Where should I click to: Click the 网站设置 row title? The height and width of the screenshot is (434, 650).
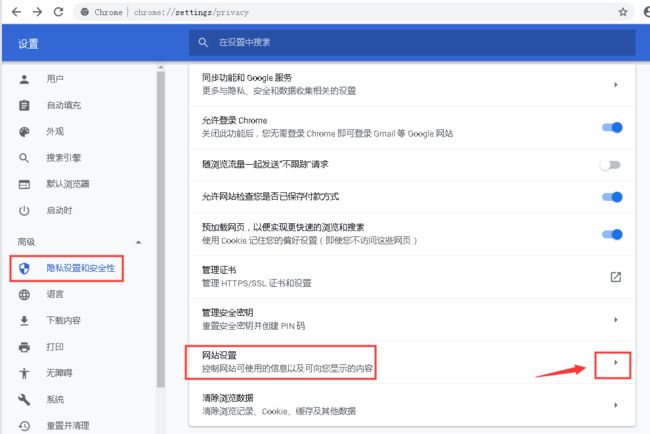tap(219, 355)
